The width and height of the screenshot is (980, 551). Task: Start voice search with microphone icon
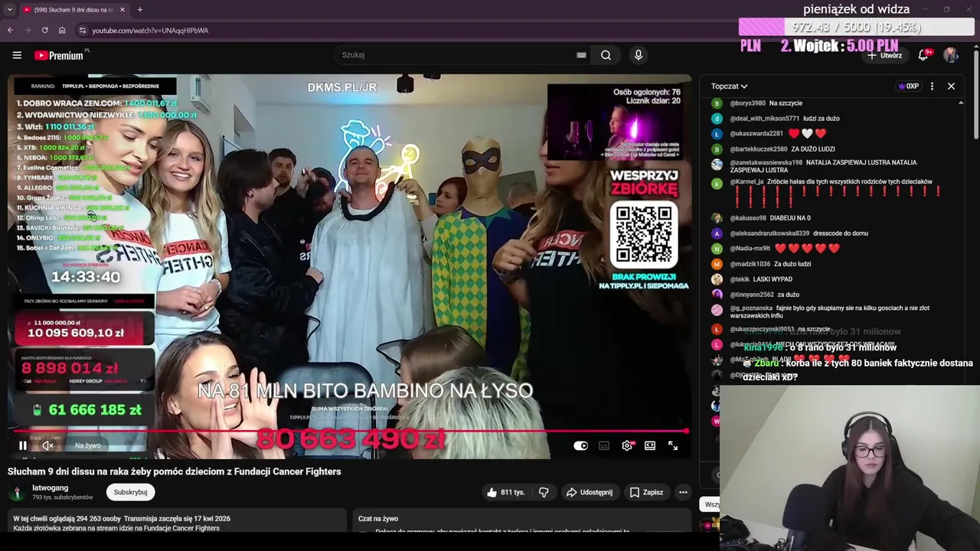coord(638,55)
